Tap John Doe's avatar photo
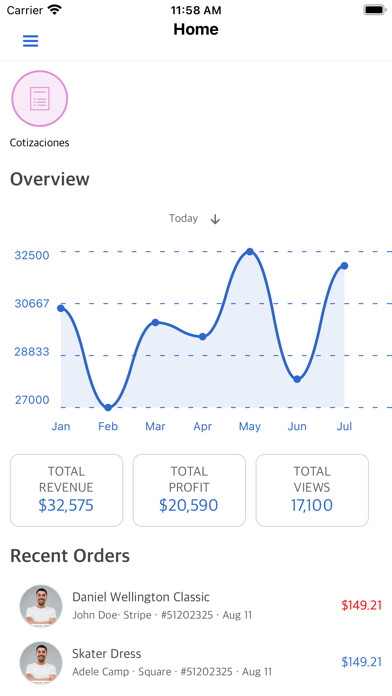The height and width of the screenshot is (696, 392). pyautogui.click(x=41, y=605)
